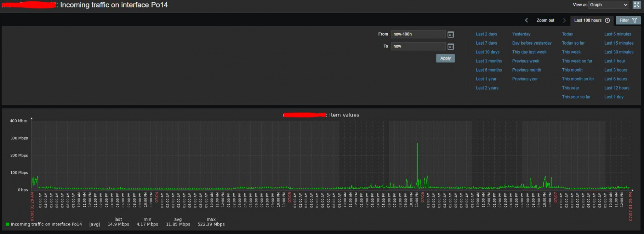This screenshot has width=644, height=234.
Task: Click the green legend color swatch
Action: (7, 224)
